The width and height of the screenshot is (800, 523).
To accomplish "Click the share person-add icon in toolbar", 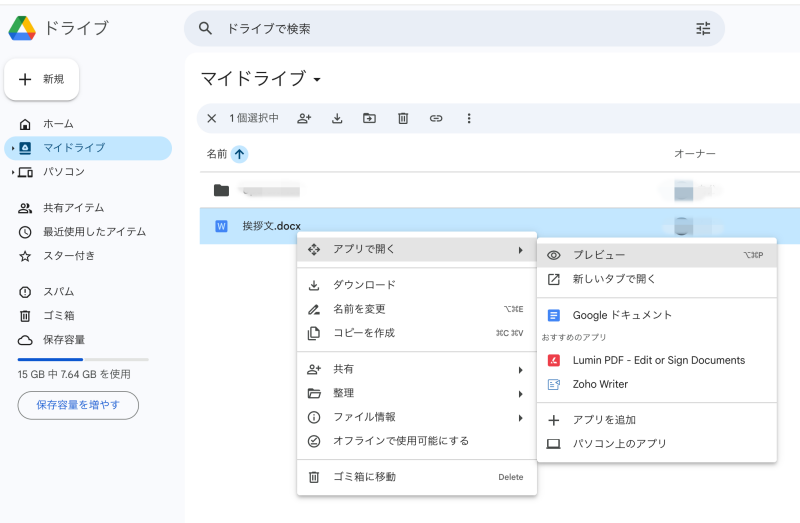I will tap(304, 118).
